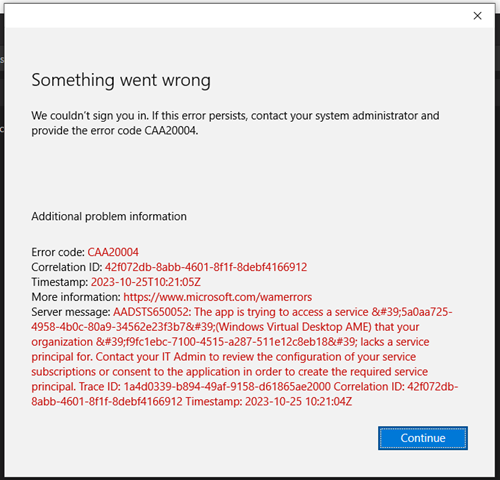Viewport: 500px width, 480px height.
Task: Select the AADSTS650052 code in server message
Action: (152, 312)
